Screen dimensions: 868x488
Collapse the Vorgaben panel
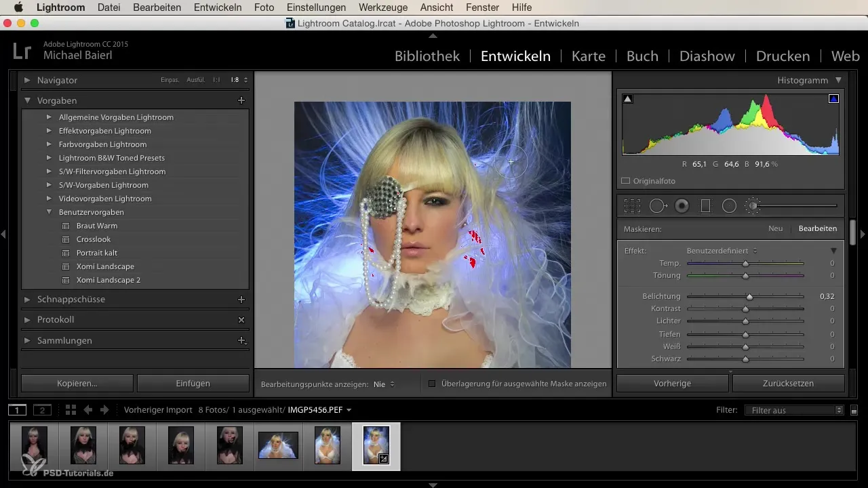pyautogui.click(x=27, y=100)
